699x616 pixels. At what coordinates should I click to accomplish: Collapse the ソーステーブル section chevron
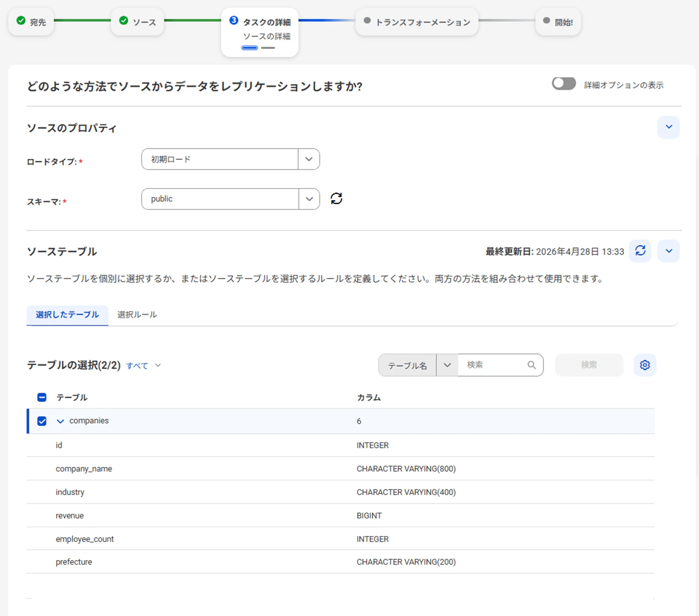[668, 251]
